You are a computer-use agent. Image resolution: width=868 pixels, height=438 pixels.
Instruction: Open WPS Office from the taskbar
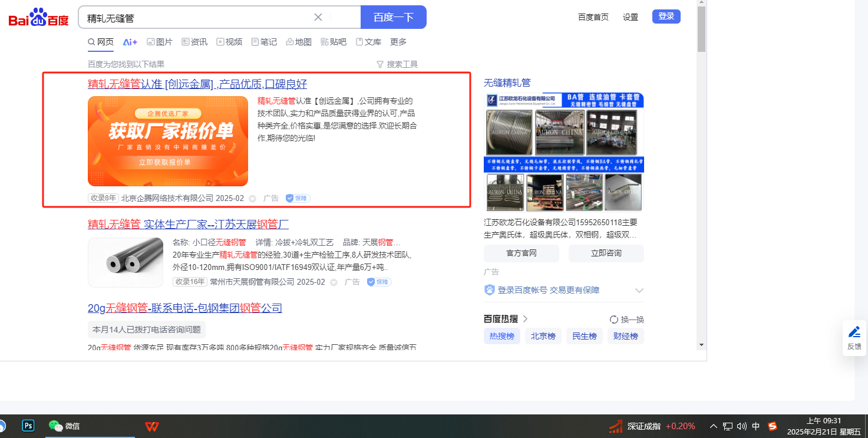coord(151,426)
